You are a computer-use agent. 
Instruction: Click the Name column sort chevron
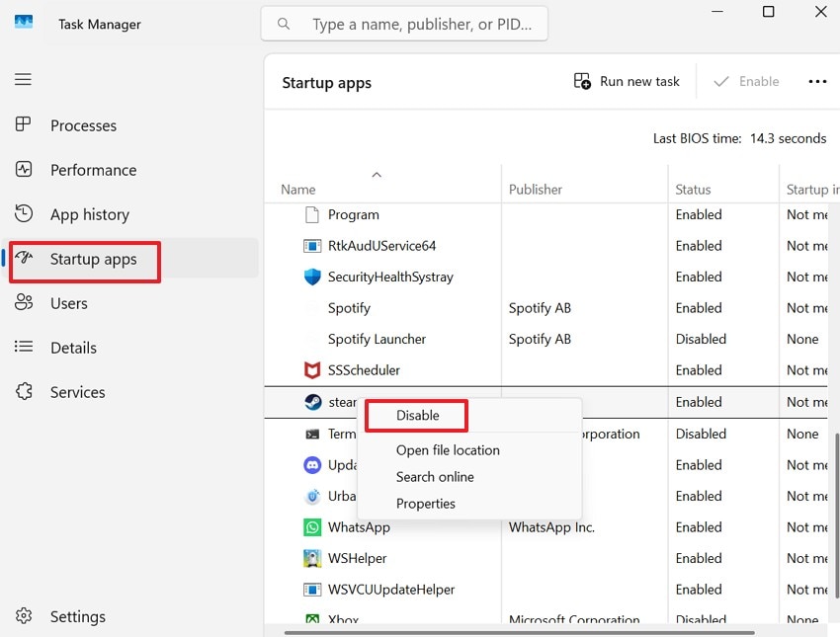(377, 174)
